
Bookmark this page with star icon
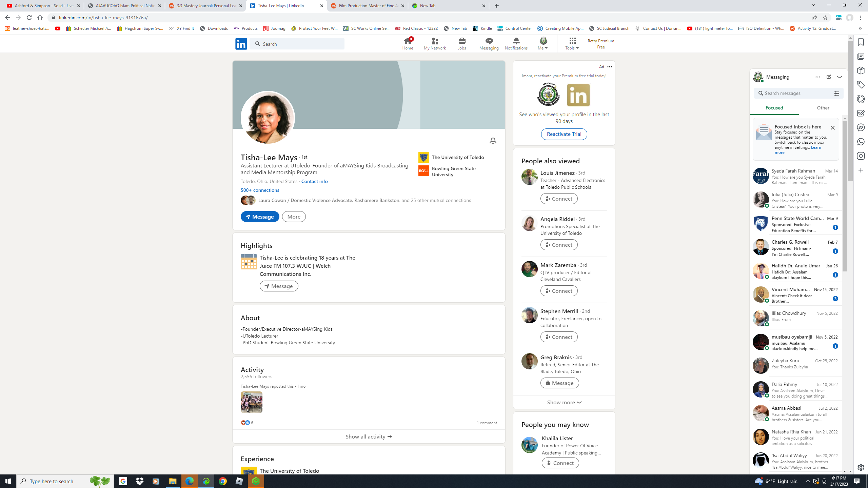(825, 18)
